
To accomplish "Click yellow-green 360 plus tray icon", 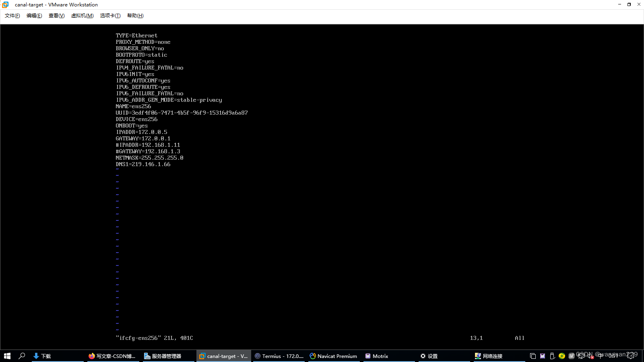I will click(562, 356).
